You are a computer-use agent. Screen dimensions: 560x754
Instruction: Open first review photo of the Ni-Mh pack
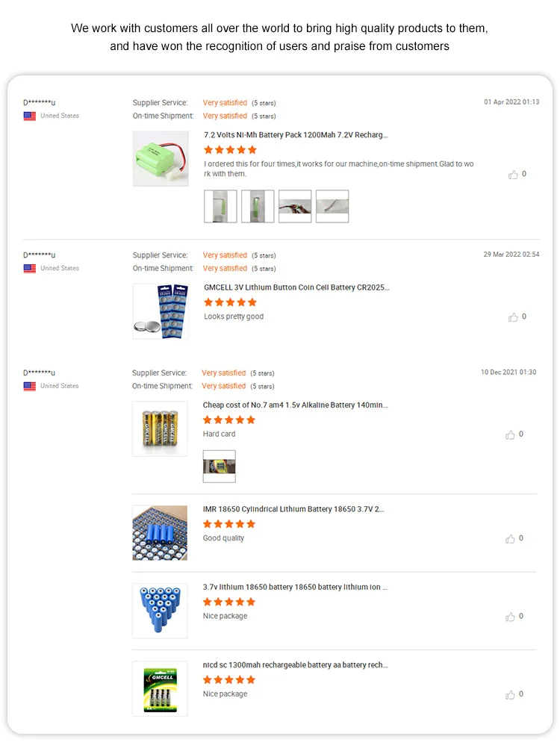tap(220, 206)
